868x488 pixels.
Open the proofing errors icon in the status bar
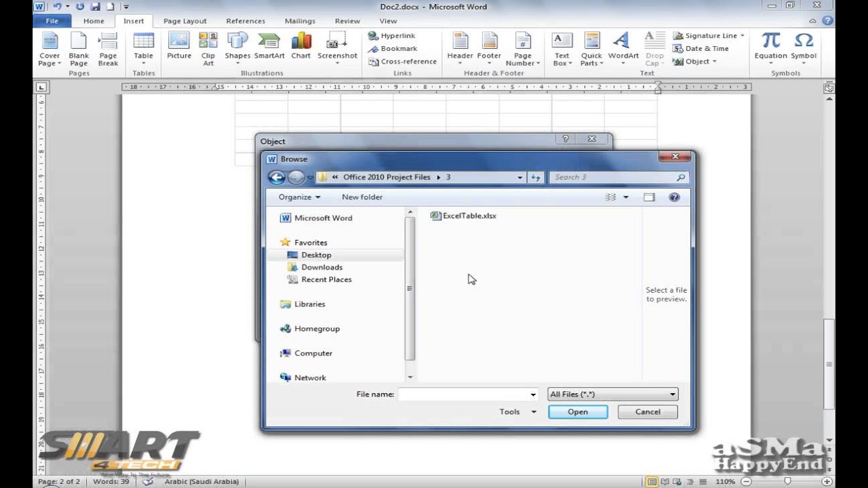pos(147,482)
